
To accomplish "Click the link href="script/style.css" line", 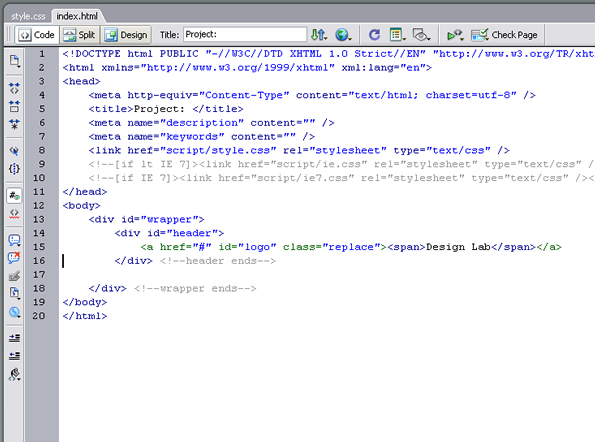I will [x=299, y=151].
